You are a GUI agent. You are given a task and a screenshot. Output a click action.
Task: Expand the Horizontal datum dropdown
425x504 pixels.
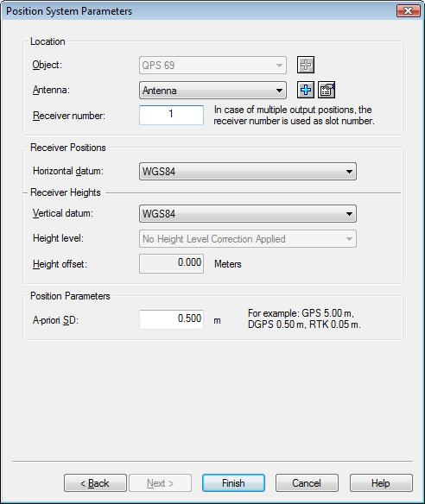[248, 172]
